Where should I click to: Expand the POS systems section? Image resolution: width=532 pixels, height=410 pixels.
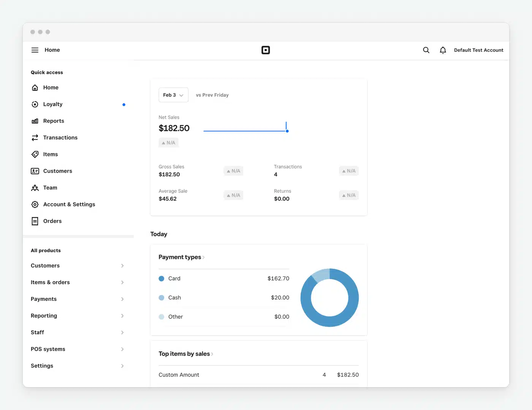coord(78,349)
